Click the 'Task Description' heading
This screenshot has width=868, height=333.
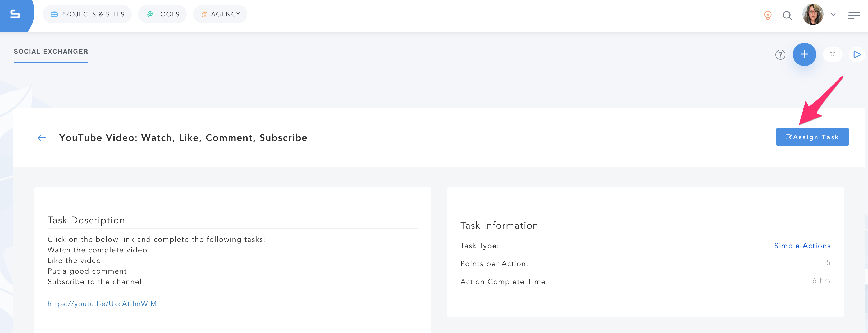[86, 220]
